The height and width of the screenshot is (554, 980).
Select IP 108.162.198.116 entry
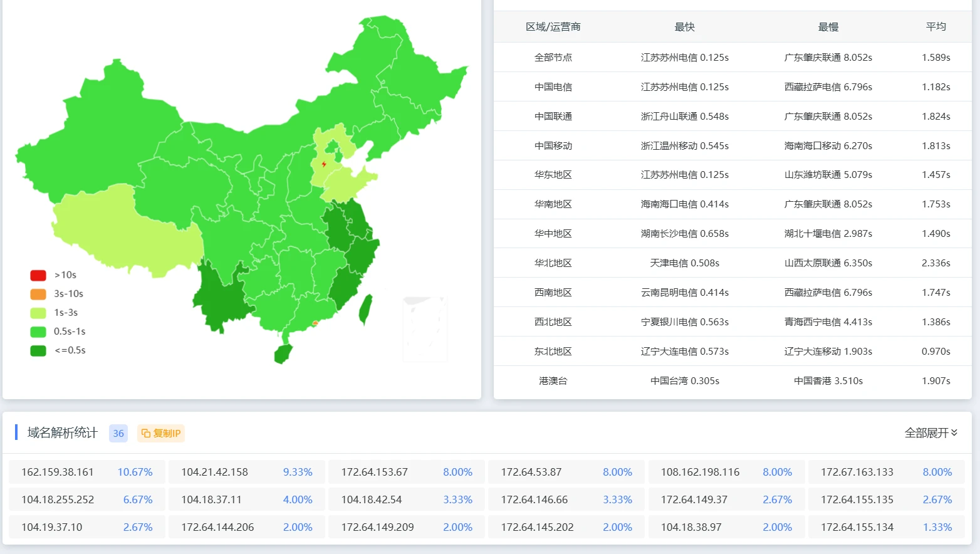(727, 472)
